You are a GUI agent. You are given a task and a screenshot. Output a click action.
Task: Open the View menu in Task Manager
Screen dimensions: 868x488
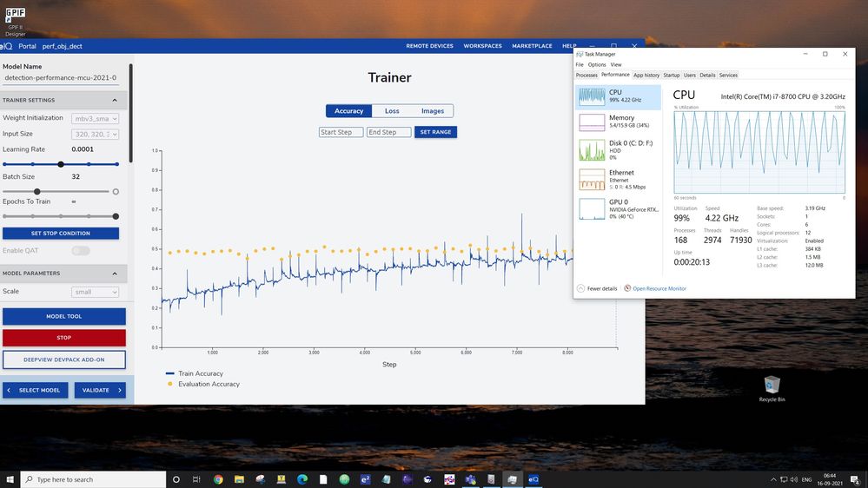point(615,65)
